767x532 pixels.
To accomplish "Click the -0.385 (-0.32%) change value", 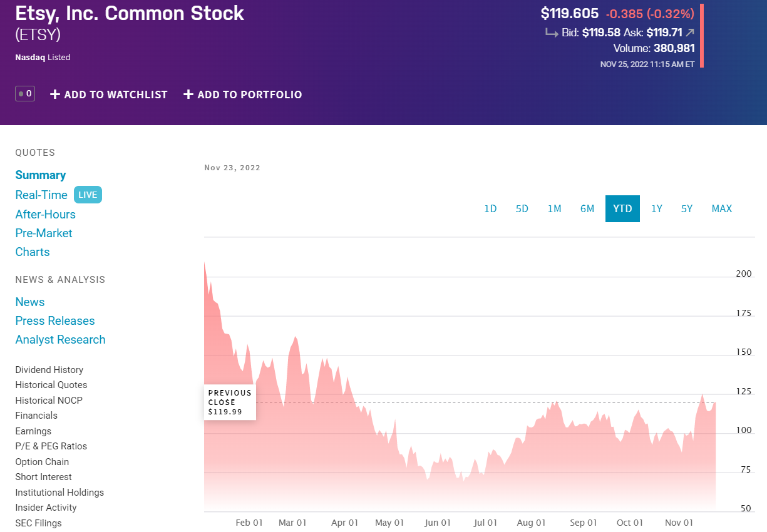I will [650, 13].
